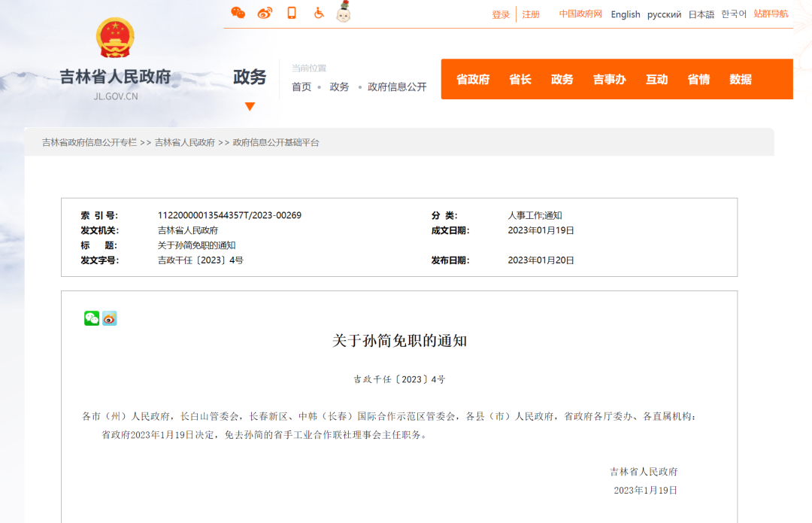The image size is (812, 523).
Task: Open the Weibo icon in top bar
Action: pos(265,13)
